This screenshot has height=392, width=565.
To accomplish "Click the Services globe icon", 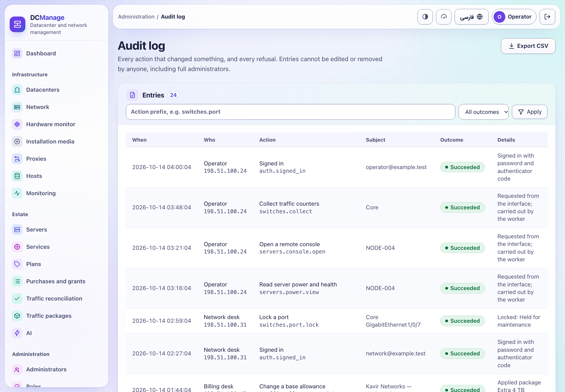I will [17, 247].
